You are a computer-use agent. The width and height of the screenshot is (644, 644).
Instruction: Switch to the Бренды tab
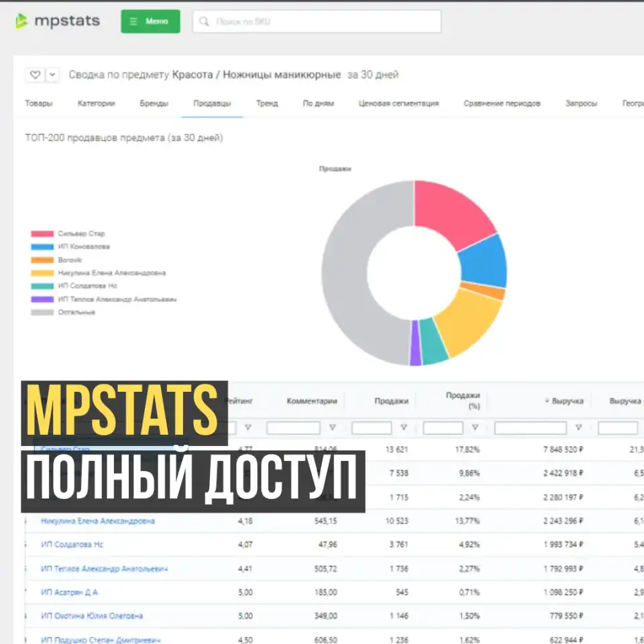click(154, 103)
